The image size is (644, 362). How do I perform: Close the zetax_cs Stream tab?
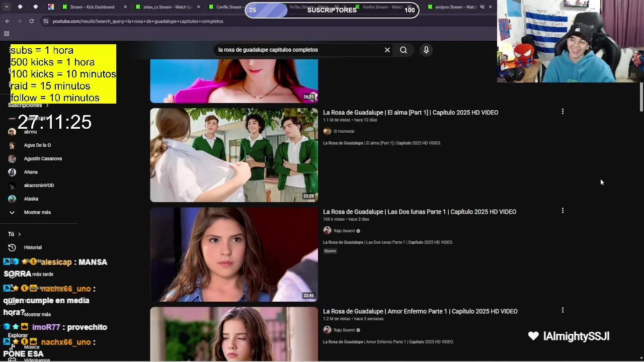(x=199, y=7)
